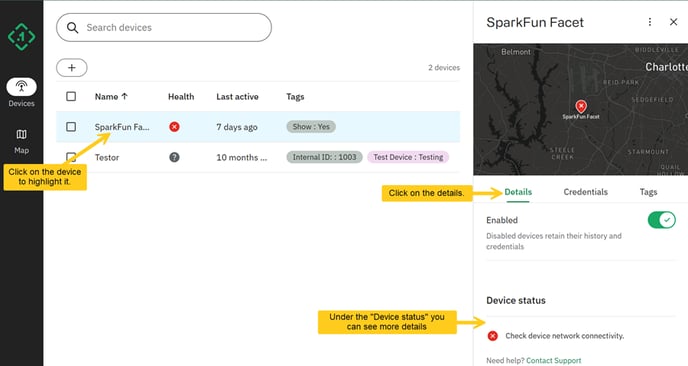Switch to the Credentials tab
Viewport: 688px width, 366px height.
[x=585, y=192]
